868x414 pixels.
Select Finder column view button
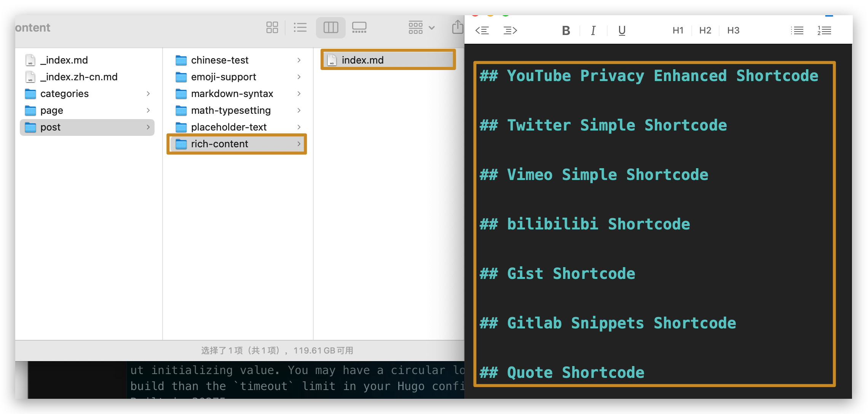pyautogui.click(x=330, y=27)
